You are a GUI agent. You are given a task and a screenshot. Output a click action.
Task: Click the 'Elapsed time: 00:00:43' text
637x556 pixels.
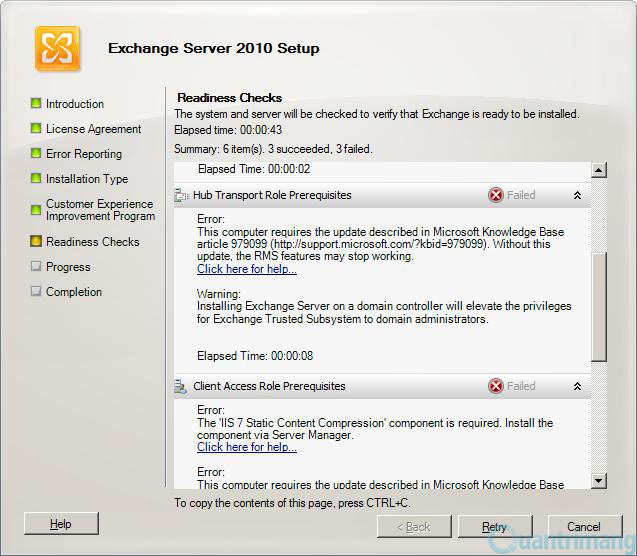tap(228, 130)
